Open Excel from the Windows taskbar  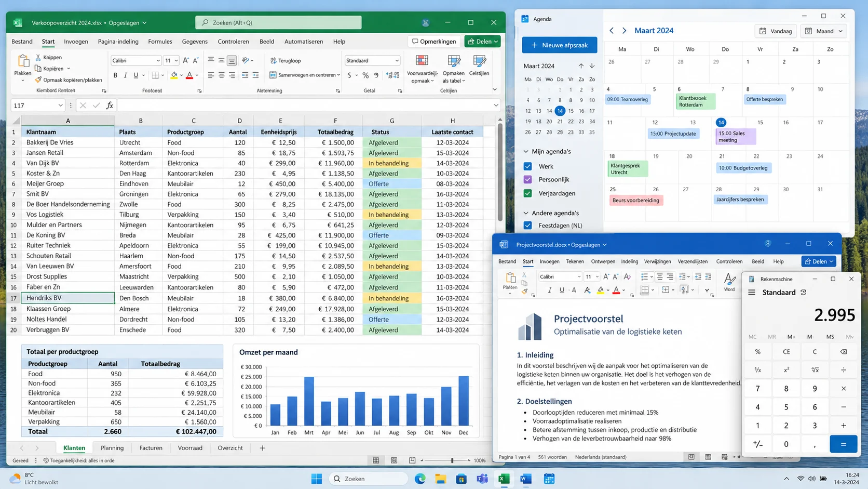504,479
